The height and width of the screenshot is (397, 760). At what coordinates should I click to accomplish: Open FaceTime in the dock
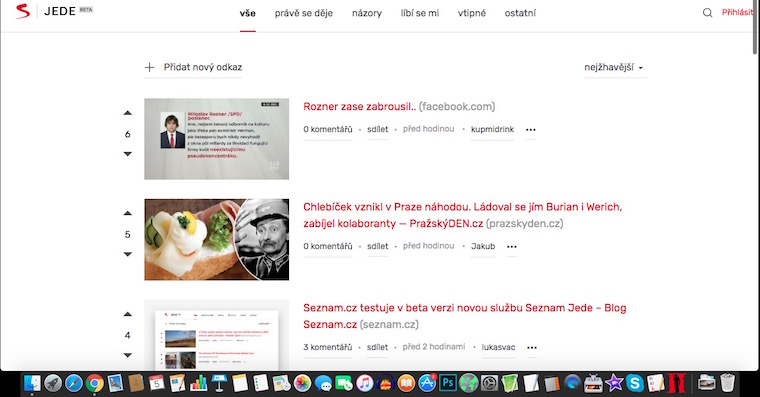tap(344, 383)
